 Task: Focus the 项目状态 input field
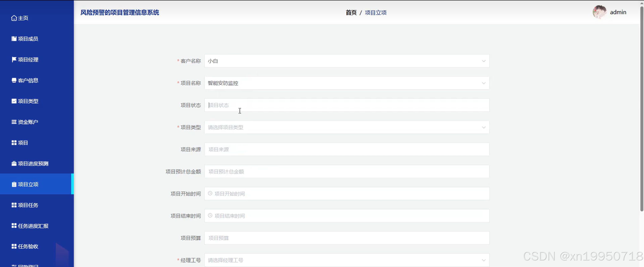(347, 105)
